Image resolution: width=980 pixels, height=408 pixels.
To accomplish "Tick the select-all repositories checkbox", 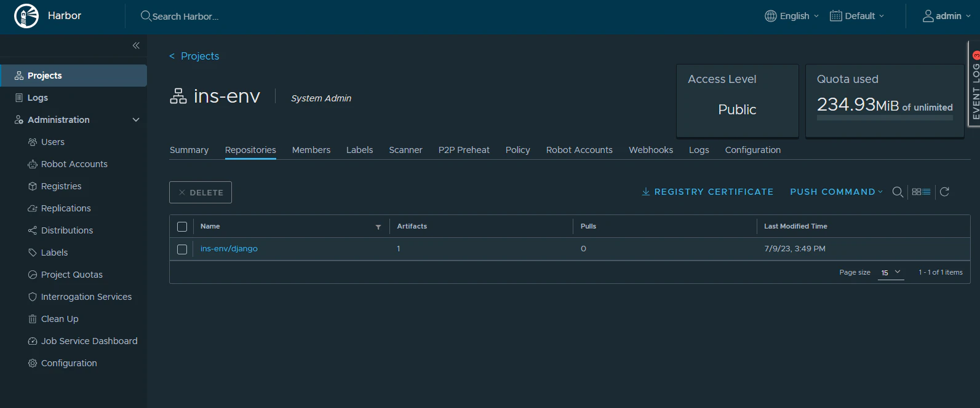I will (x=182, y=227).
